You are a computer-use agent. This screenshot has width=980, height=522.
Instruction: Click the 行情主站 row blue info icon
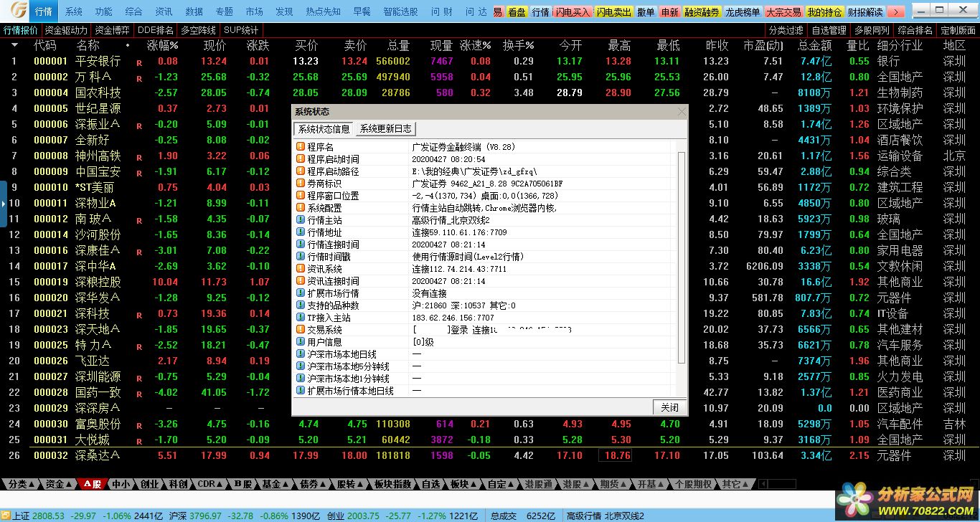[x=301, y=220]
